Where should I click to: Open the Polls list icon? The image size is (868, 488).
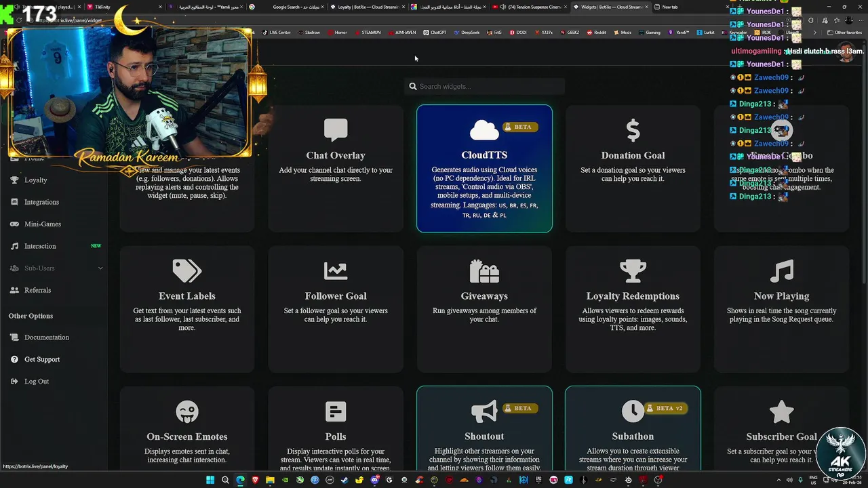336,411
